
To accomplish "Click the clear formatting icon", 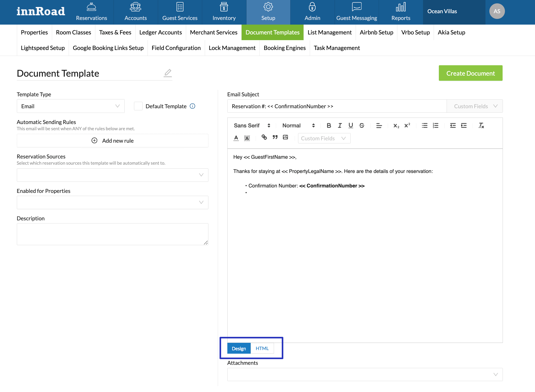I will tap(481, 126).
